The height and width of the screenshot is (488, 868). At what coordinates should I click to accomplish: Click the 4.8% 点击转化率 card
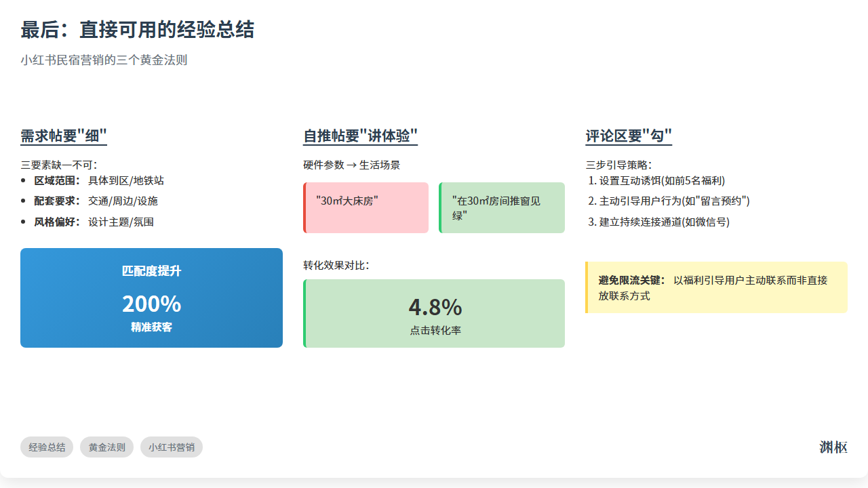(434, 313)
